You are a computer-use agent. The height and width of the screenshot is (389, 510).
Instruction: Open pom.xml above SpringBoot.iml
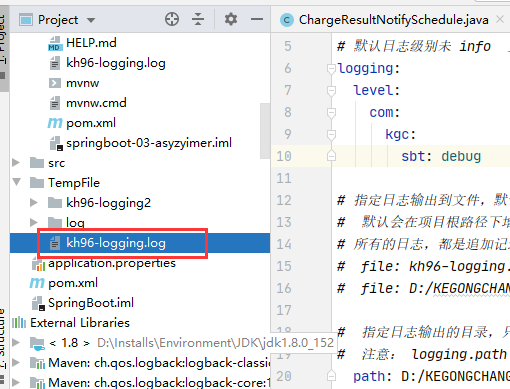73,283
